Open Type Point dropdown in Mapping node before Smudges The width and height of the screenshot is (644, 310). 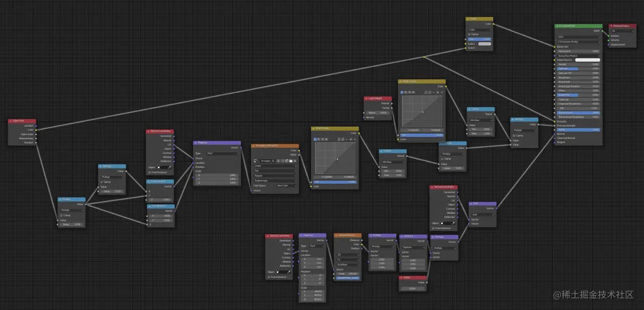tap(222, 153)
